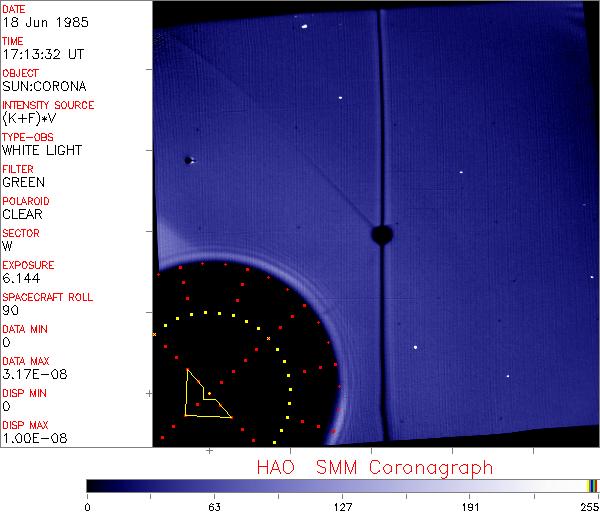The height and width of the screenshot is (512, 600).
Task: Click the large dark circular spot on the vertical line
Action: 381,235
